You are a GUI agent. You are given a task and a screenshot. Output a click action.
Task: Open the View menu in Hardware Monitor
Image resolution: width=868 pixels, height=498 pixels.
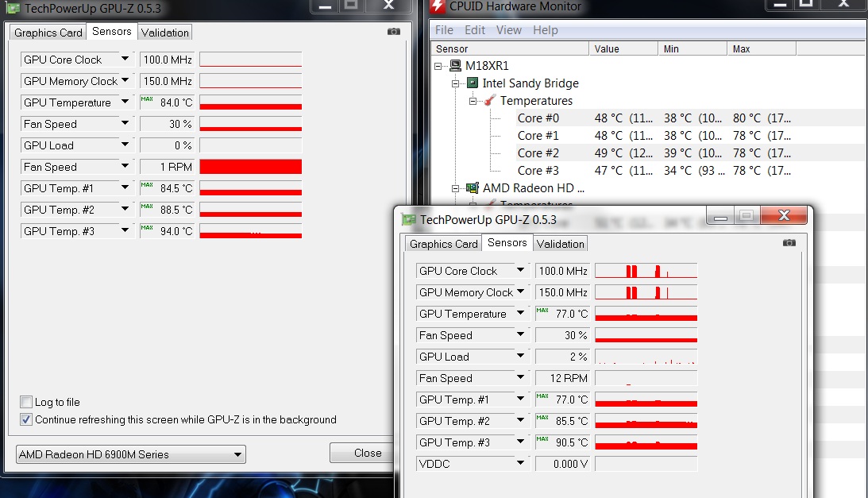(509, 30)
